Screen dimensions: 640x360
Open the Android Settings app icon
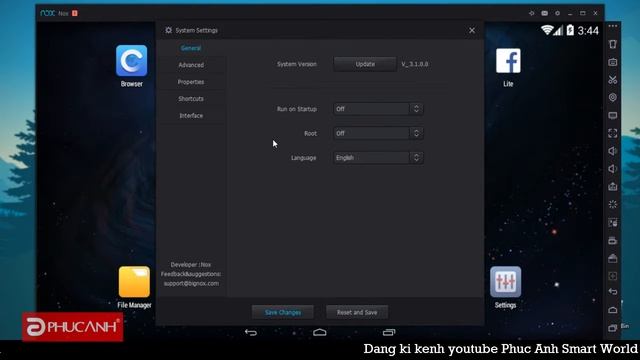click(506, 282)
